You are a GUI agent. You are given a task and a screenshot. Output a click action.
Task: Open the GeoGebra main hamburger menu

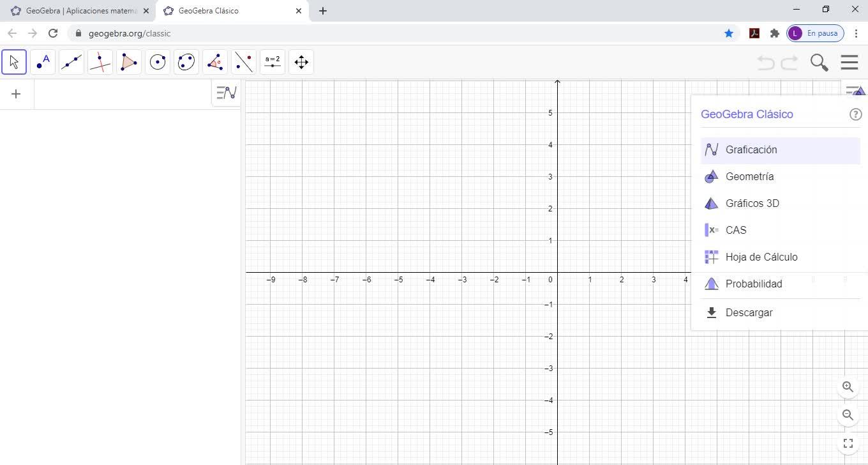(849, 62)
